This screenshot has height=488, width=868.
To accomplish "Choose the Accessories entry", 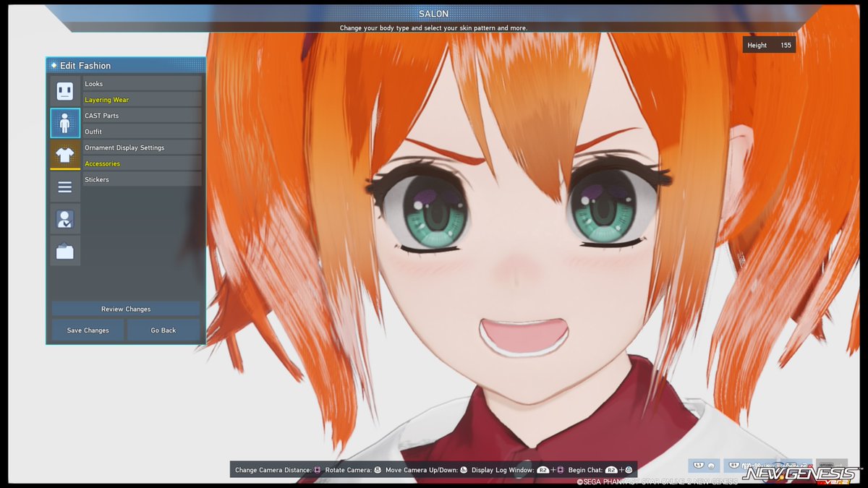I will click(x=142, y=163).
